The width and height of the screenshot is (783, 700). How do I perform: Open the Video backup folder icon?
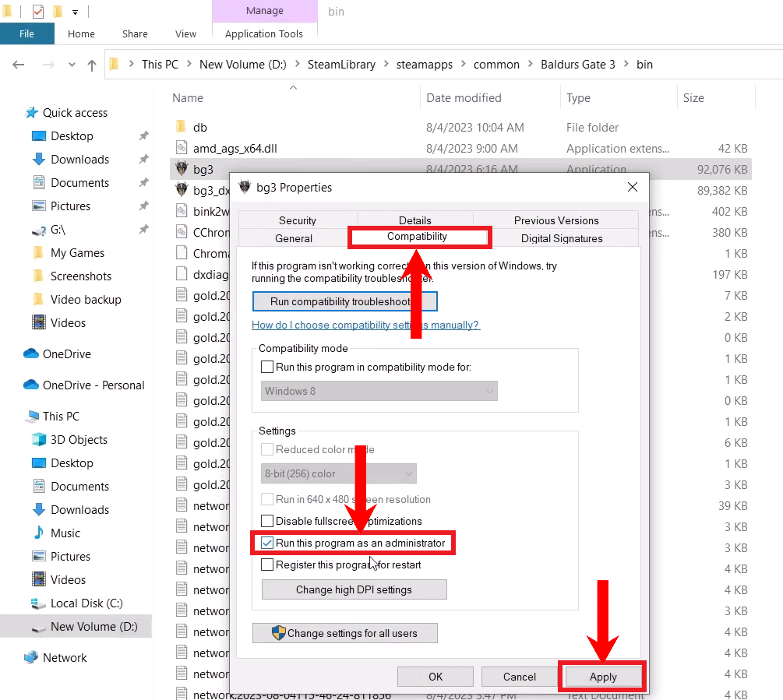coord(38,299)
